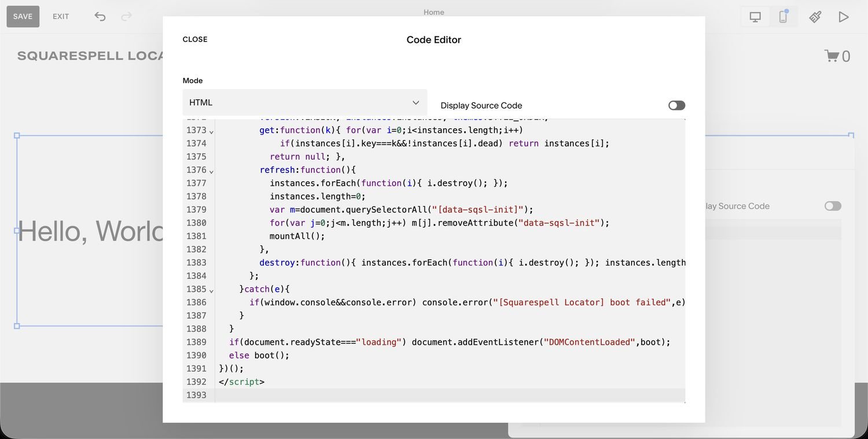Click the mountAll(); code line
The image size is (868, 439).
[x=297, y=236]
